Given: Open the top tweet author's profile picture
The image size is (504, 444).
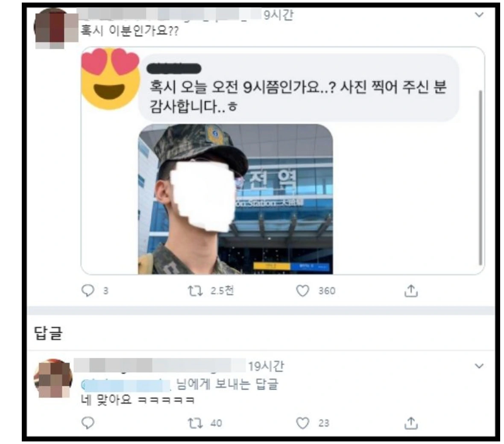Looking at the screenshot, I should (x=56, y=29).
